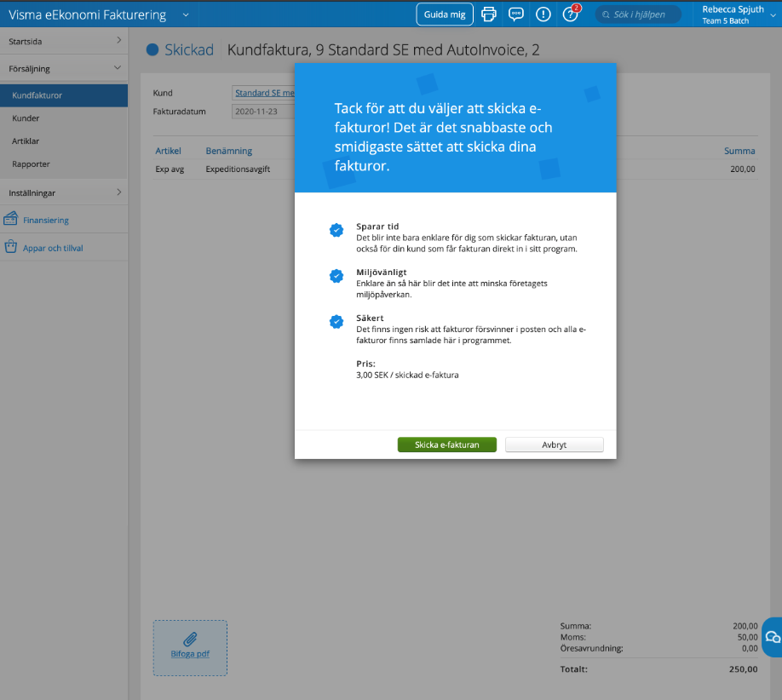Select Kunder in the sidebar
The height and width of the screenshot is (700, 782).
pyautogui.click(x=26, y=118)
